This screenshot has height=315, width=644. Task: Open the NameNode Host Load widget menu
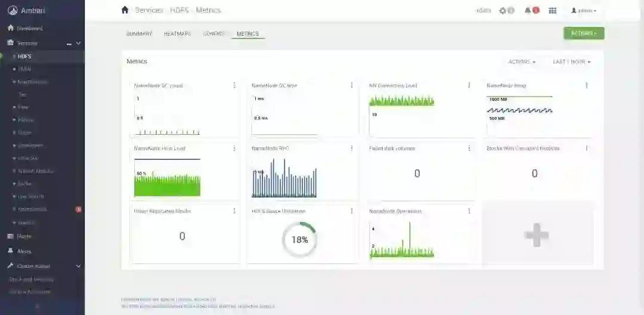[x=234, y=149]
